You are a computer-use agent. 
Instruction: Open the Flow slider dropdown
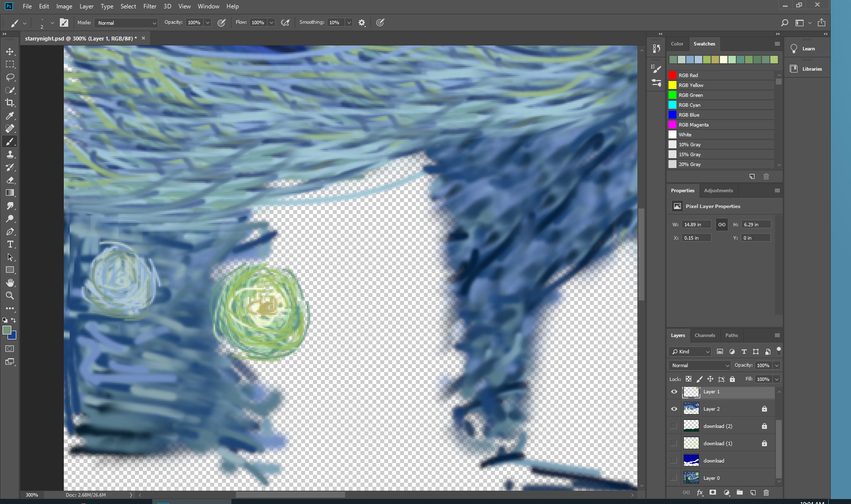[x=271, y=23]
